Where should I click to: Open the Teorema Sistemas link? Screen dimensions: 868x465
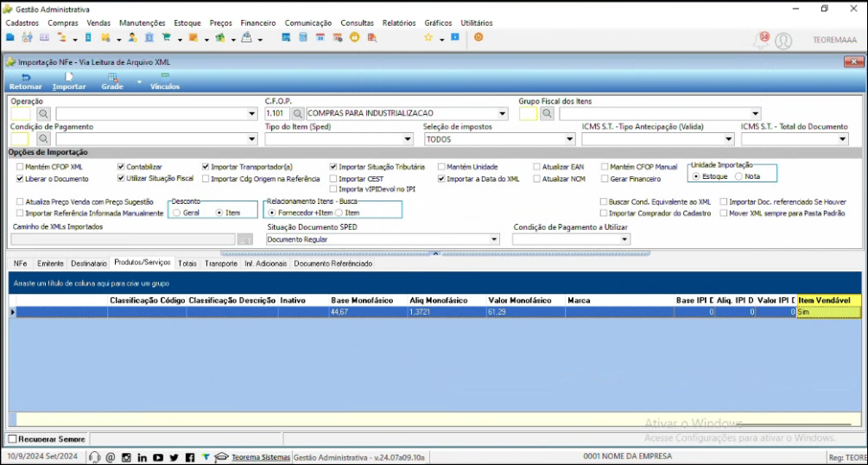[x=261, y=457]
